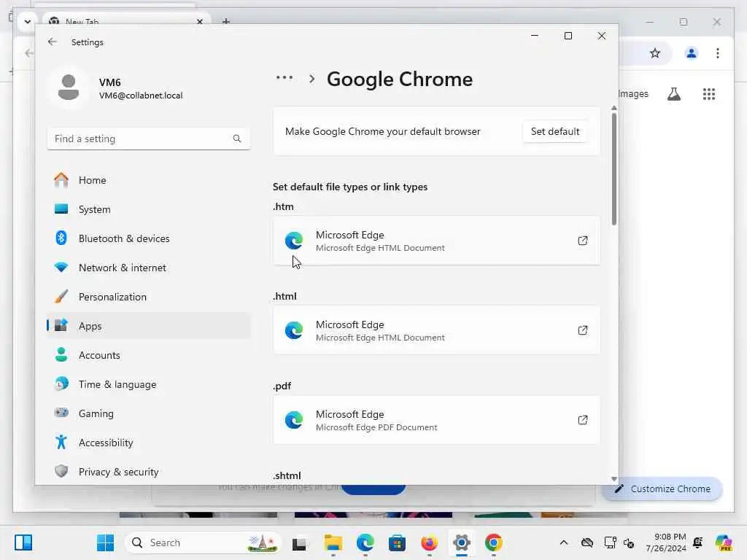Screen dimensions: 747x560
Task: Open the Chrome profile icon
Action: tap(692, 53)
